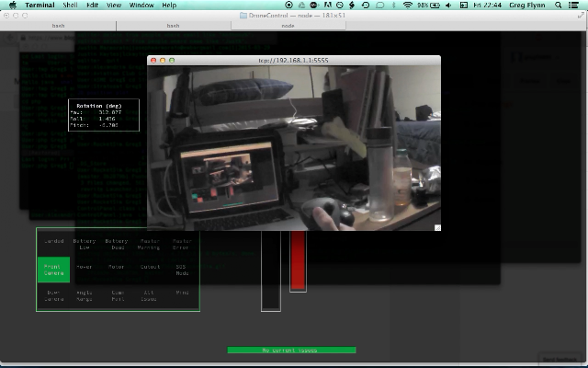
Task: Open the Apple menu
Action: pos(13,5)
